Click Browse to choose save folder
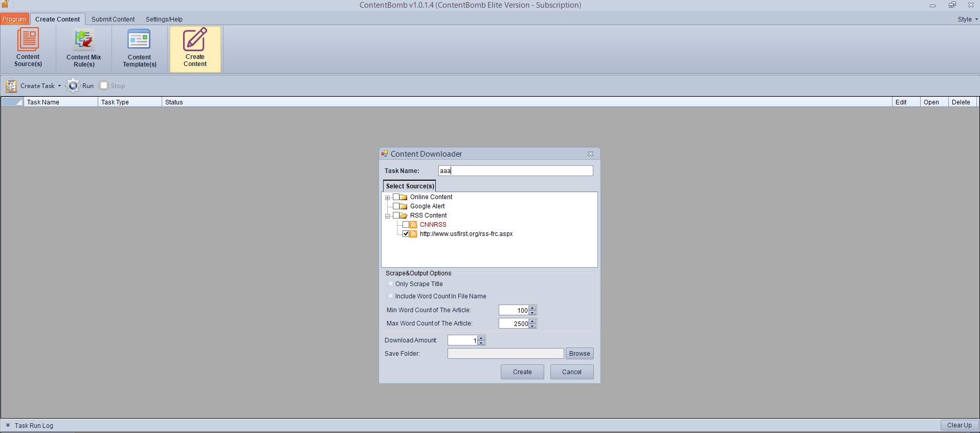Viewport: 980px width, 433px height. (x=579, y=354)
